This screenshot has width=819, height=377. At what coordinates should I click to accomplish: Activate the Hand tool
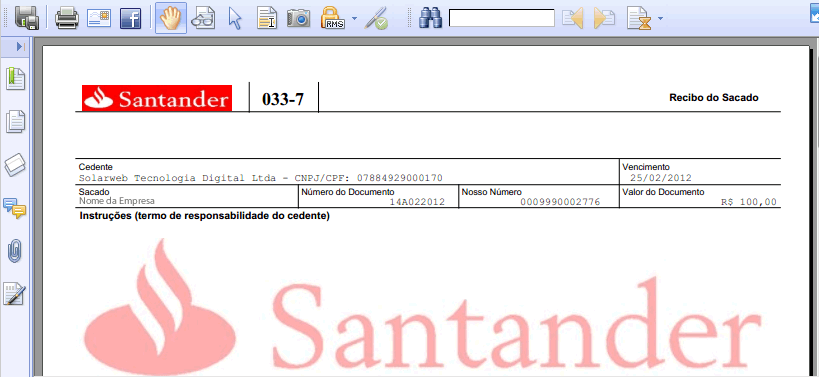coord(171,18)
